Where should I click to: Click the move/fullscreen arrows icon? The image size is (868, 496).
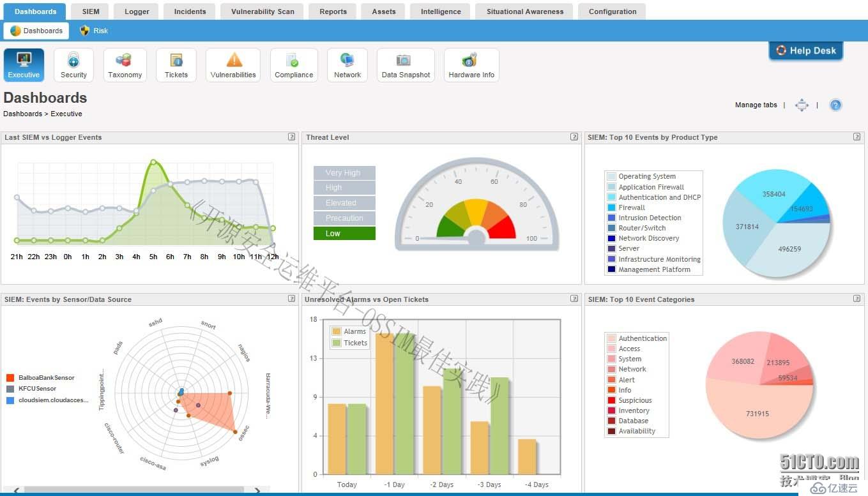802,105
